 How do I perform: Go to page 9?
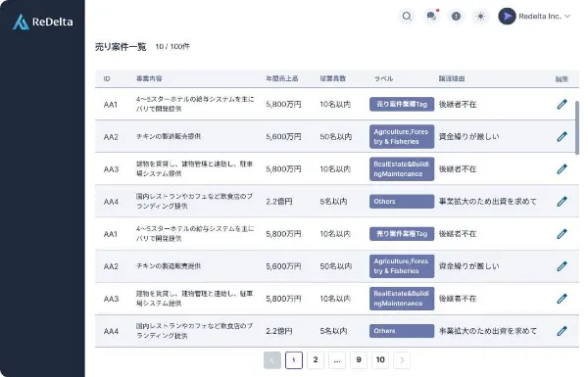click(x=359, y=360)
